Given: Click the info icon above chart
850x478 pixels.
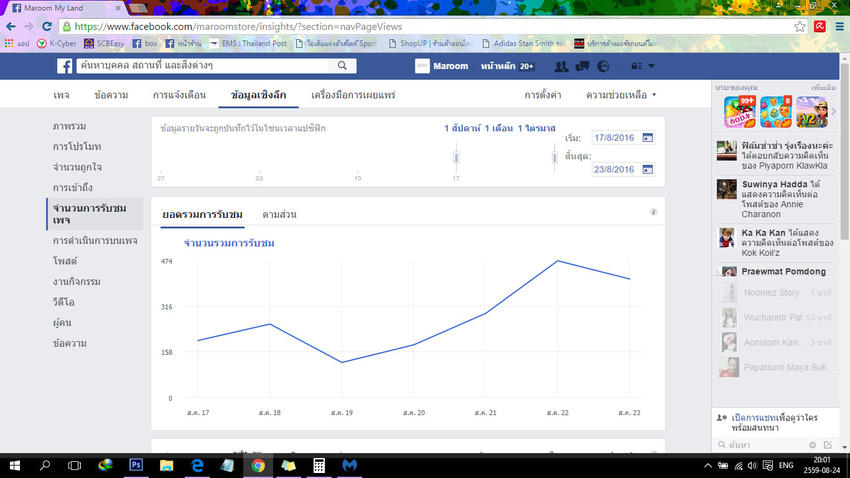Looking at the screenshot, I should coord(653,212).
